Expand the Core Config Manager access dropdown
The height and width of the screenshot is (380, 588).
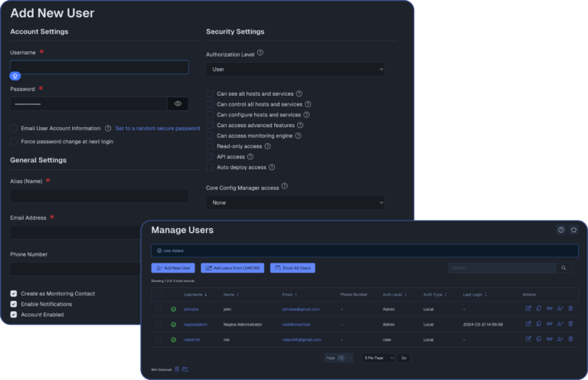[295, 202]
